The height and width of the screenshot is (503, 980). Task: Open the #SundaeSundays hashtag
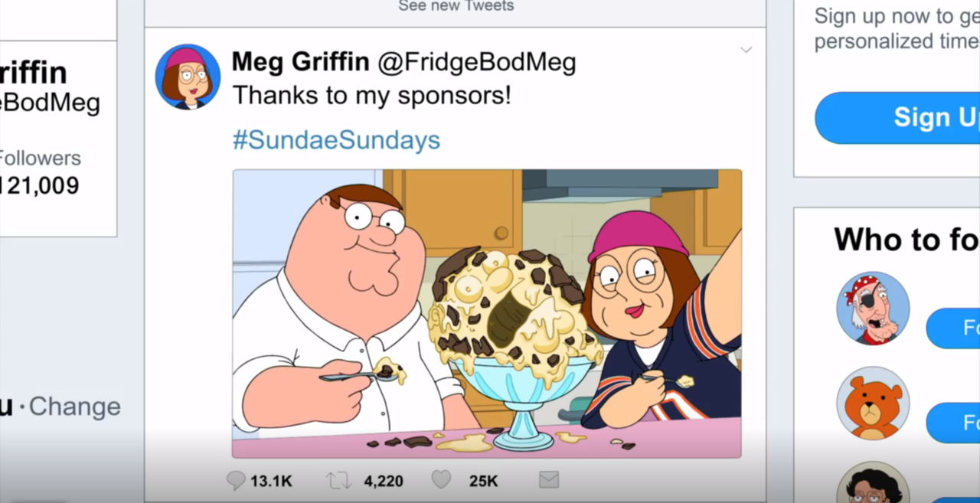pos(336,140)
